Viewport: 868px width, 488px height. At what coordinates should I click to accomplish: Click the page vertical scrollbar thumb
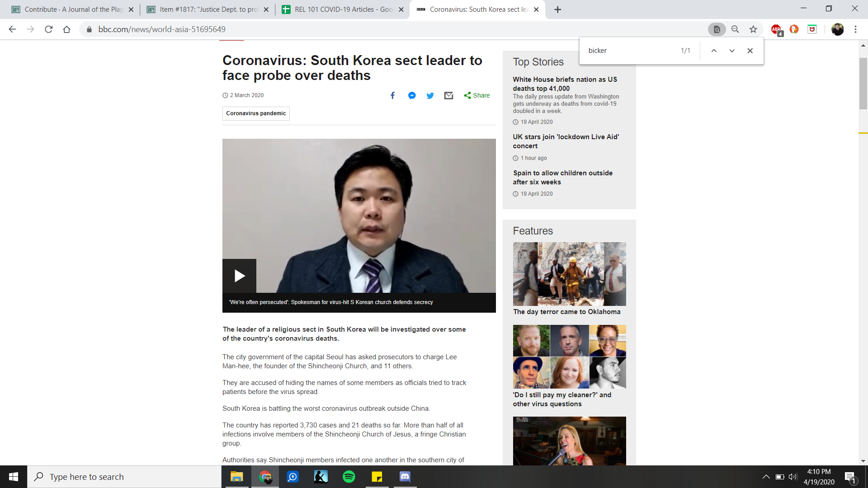tap(863, 84)
